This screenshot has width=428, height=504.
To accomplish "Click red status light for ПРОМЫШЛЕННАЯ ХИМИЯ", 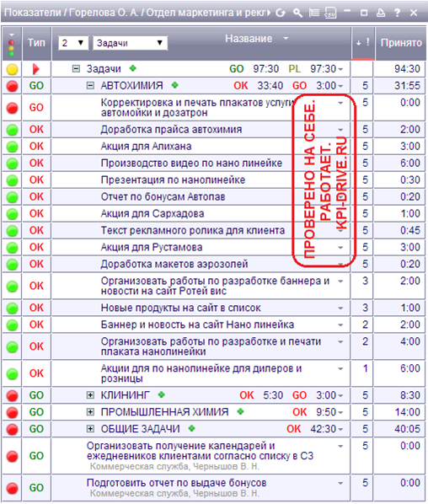I will tap(12, 412).
